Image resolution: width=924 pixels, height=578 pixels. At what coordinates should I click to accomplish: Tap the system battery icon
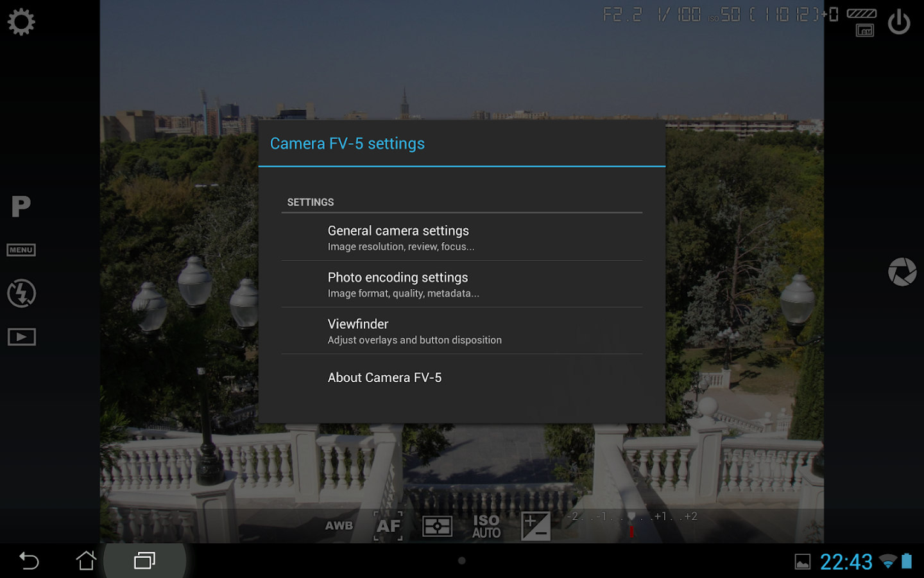click(x=907, y=561)
